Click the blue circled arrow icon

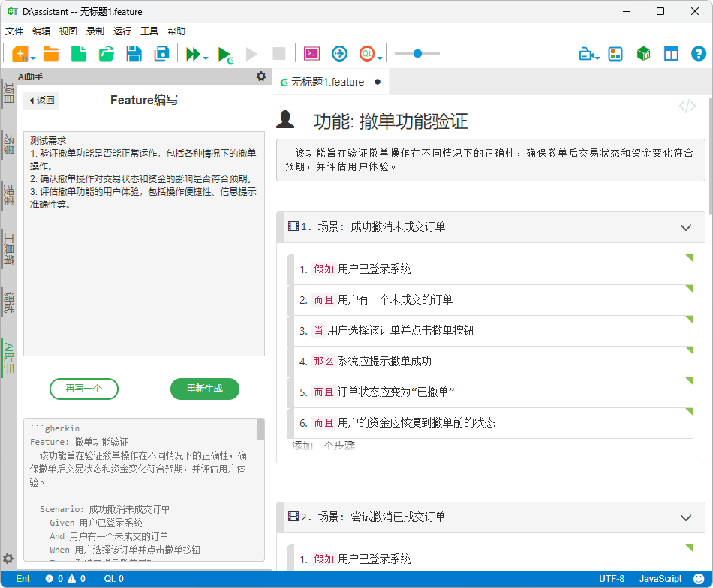tap(339, 53)
